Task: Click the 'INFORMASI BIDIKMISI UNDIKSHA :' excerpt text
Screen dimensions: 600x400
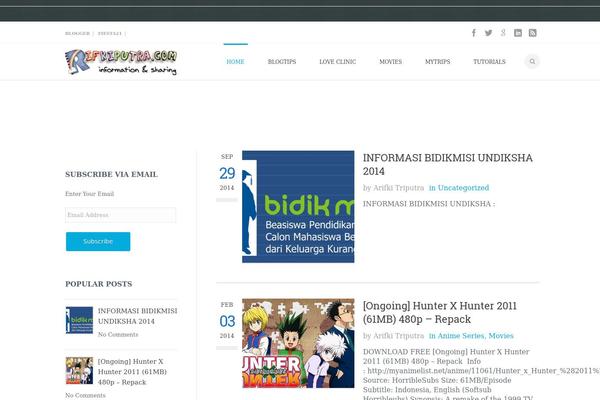Action: [429, 204]
